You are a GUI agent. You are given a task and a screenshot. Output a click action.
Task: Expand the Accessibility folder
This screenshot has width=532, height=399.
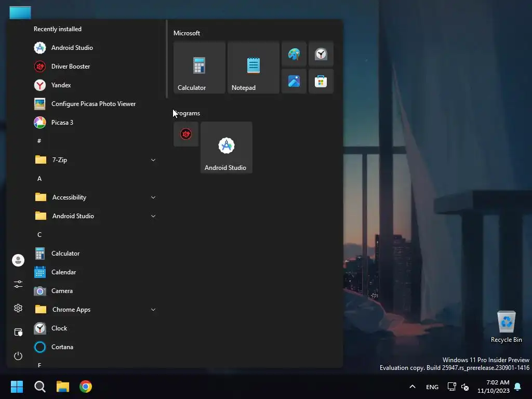point(95,197)
